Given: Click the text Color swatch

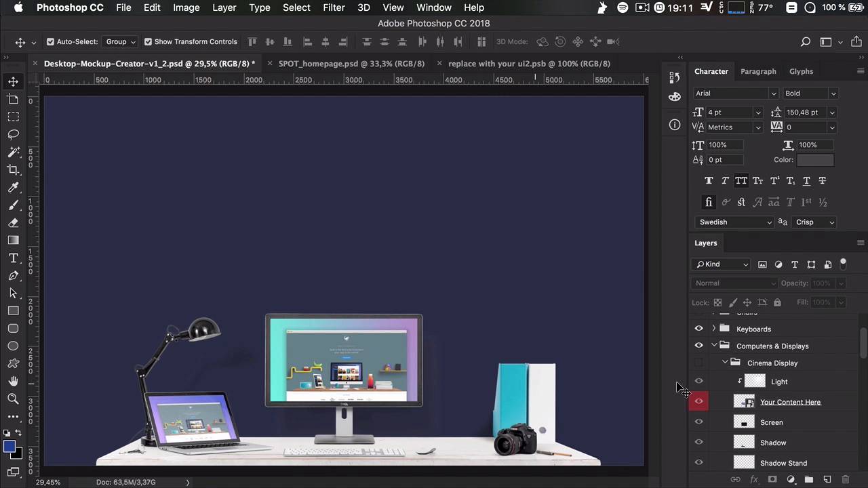Looking at the screenshot, I should (x=814, y=160).
